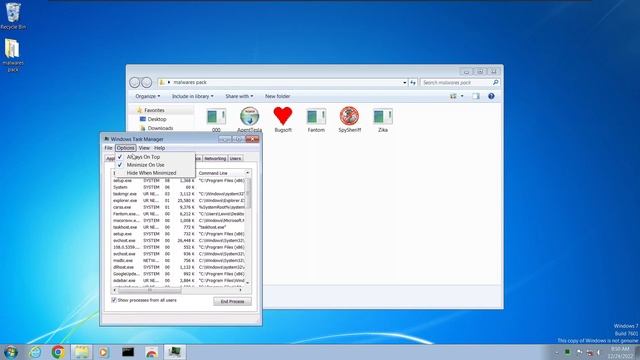Select the malwares pack folder on the desktop

pos(13,55)
